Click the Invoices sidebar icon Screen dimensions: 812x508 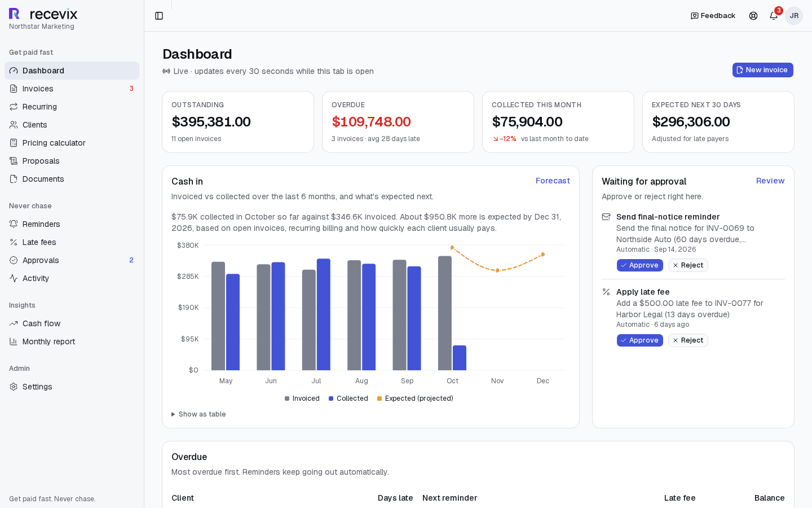(x=14, y=89)
